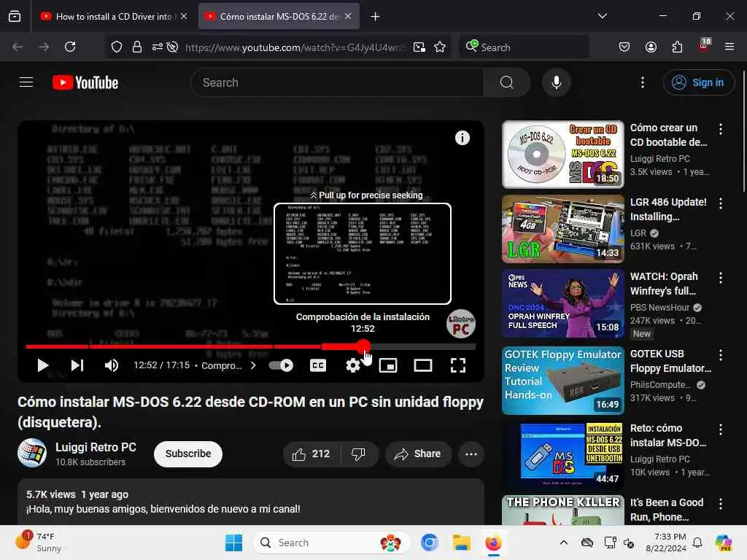Viewport: 747px width, 560px height.
Task: Toggle closed captions CC
Action: coord(318,365)
